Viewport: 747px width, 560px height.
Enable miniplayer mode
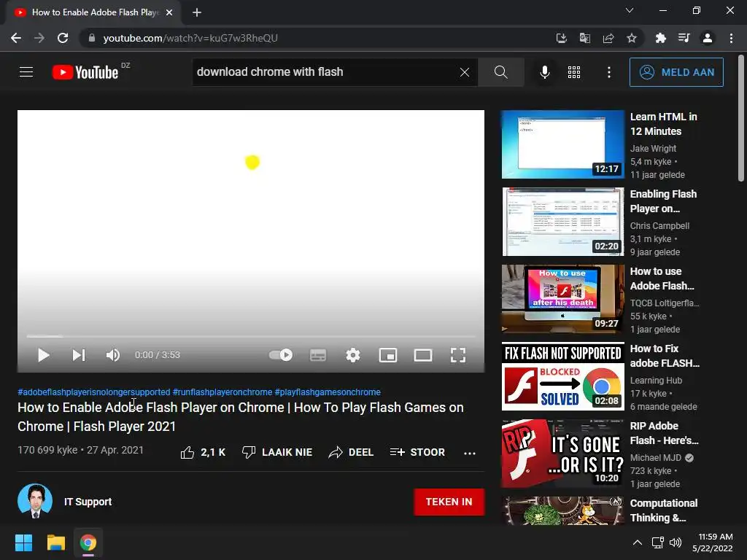[388, 355]
